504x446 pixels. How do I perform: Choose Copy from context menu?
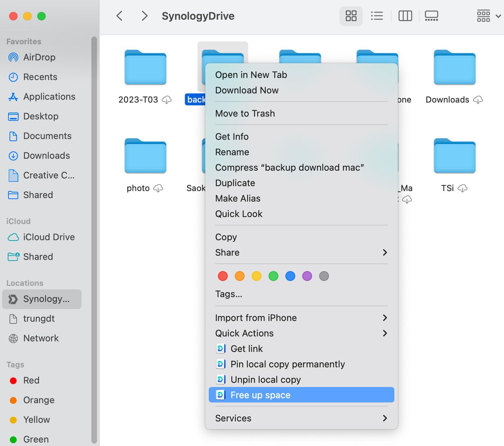point(301,237)
